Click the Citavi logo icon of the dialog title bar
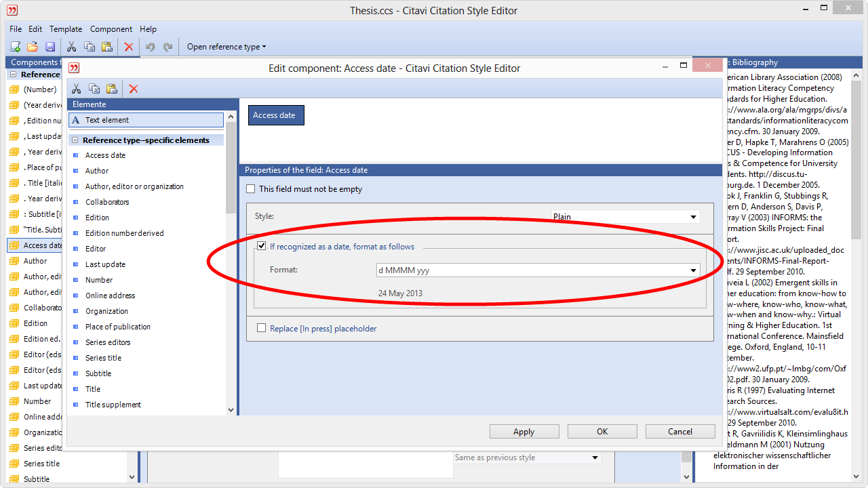868x488 pixels. 74,68
